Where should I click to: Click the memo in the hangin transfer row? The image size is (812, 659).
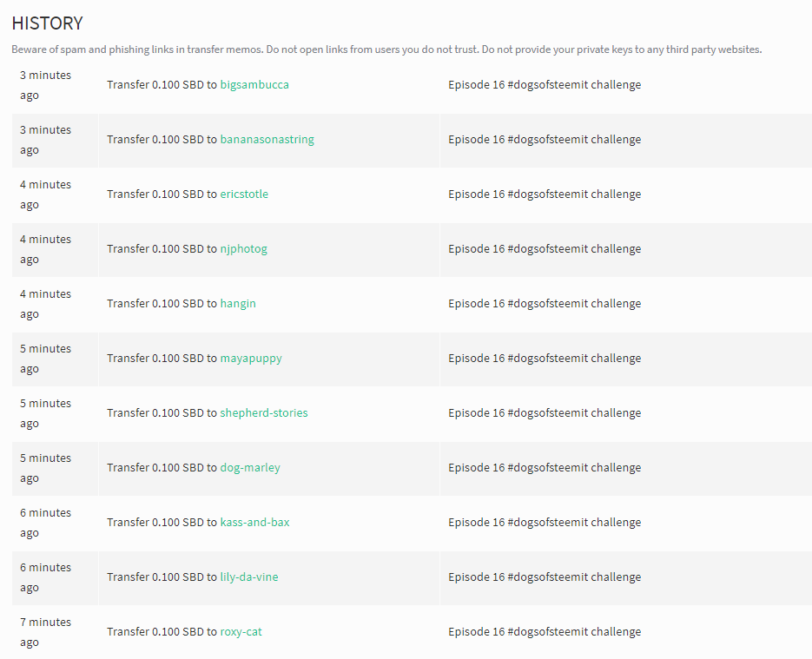coord(545,304)
